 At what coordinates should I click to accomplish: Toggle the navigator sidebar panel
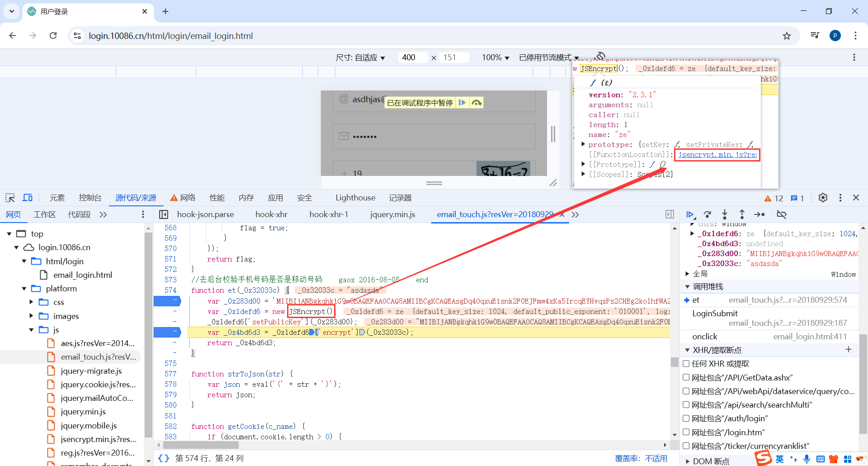(x=164, y=214)
